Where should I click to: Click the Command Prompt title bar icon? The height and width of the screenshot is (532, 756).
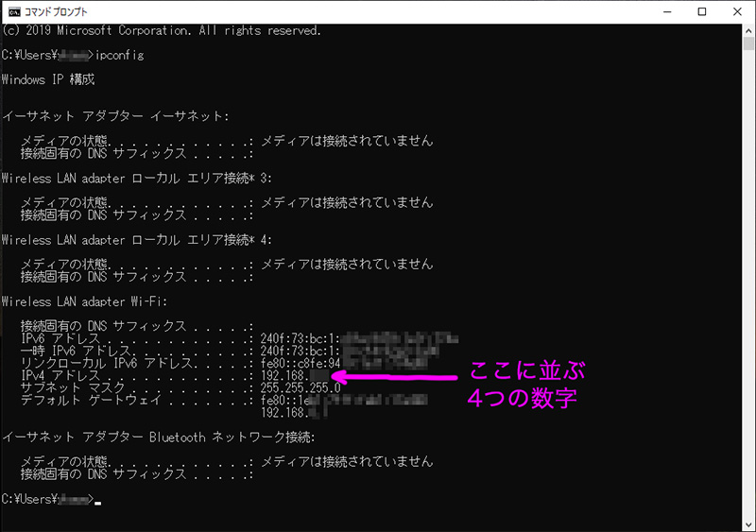[x=14, y=11]
